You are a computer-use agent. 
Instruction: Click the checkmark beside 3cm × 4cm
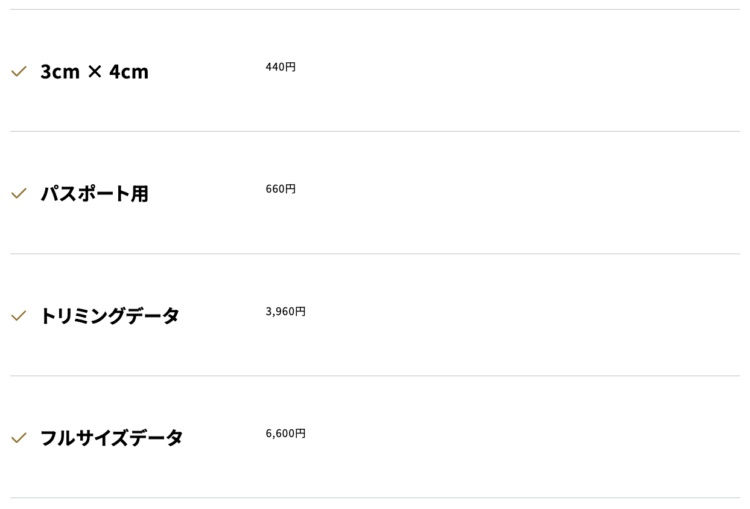19,72
